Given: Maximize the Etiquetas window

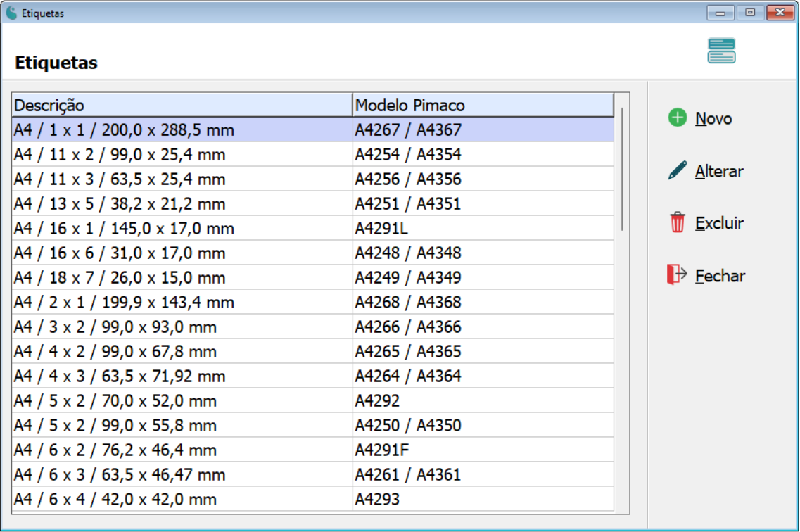Looking at the screenshot, I should (750, 13).
